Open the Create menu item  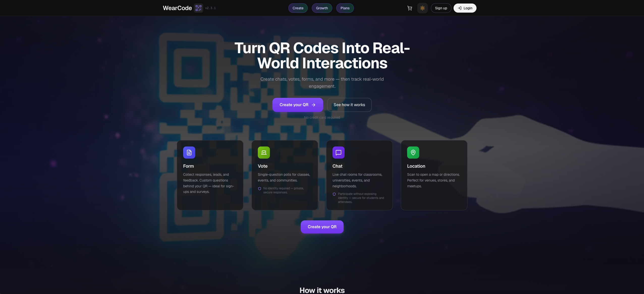[298, 8]
